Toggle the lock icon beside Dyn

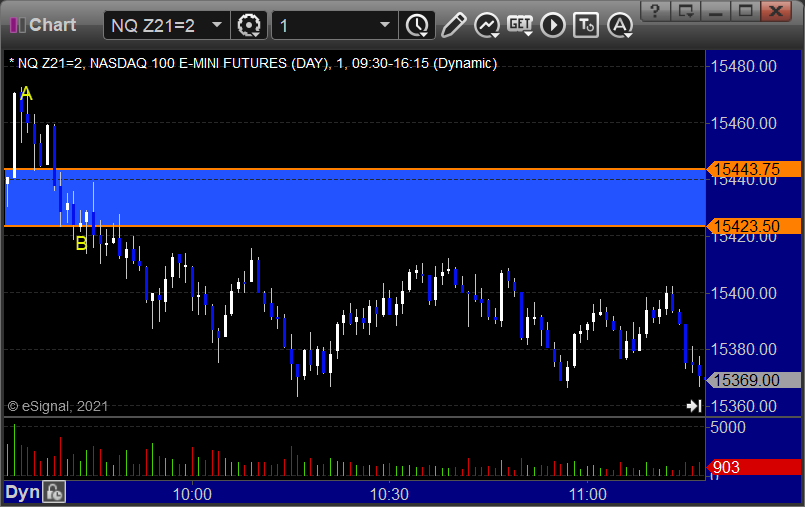coord(54,493)
